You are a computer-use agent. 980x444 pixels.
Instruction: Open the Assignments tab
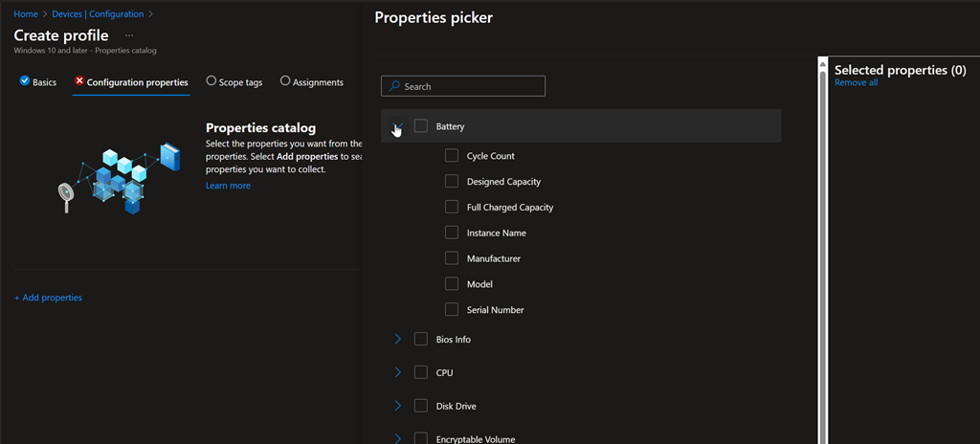pyautogui.click(x=312, y=82)
